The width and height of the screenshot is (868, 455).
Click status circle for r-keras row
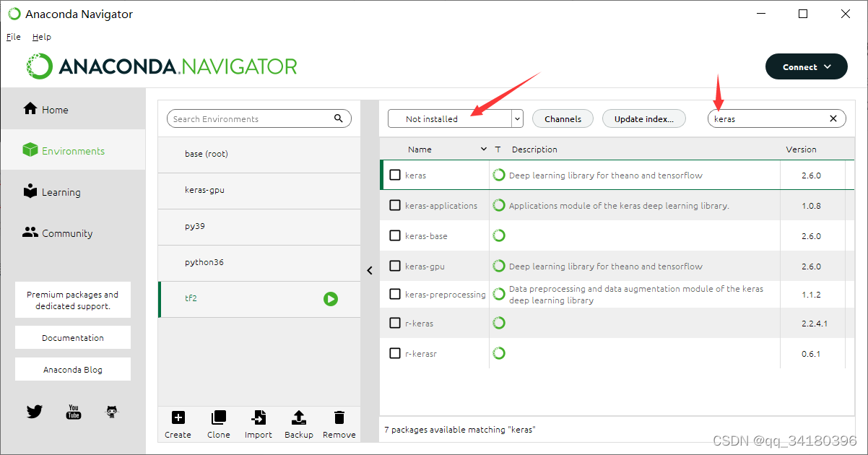499,323
